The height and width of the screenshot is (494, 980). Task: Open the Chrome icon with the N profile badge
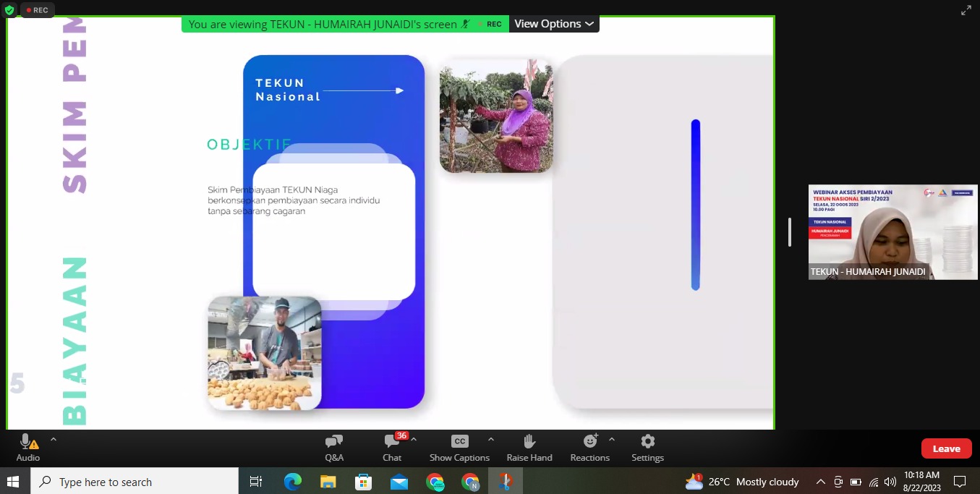tap(471, 481)
